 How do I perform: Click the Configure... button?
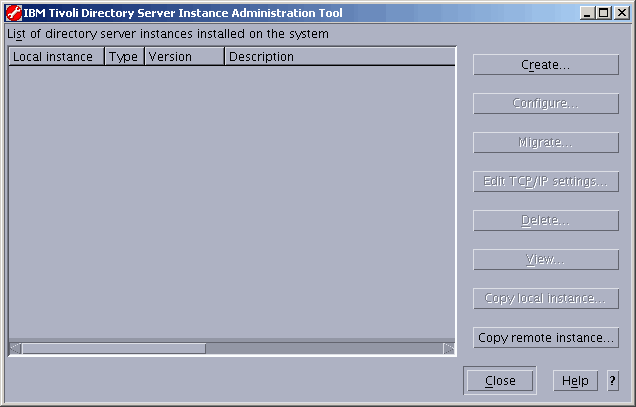545,104
